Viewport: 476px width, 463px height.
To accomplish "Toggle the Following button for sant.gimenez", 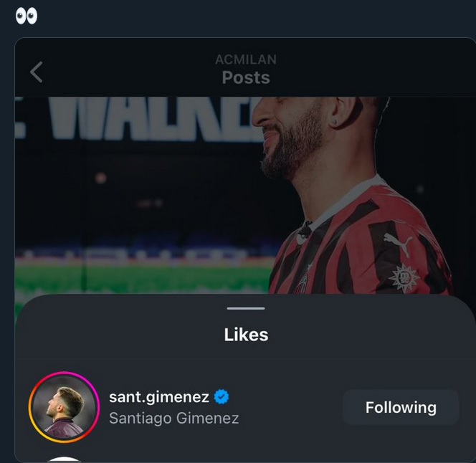I will [400, 407].
